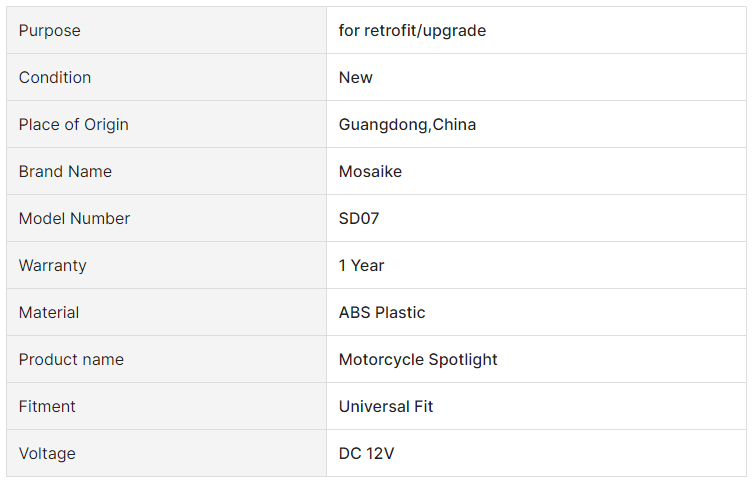The width and height of the screenshot is (753, 482).
Task: Click the DC 12V value
Action: pos(366,454)
